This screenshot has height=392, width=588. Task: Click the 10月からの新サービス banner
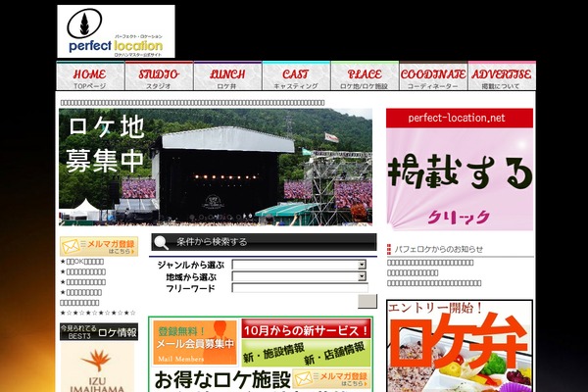click(x=306, y=329)
